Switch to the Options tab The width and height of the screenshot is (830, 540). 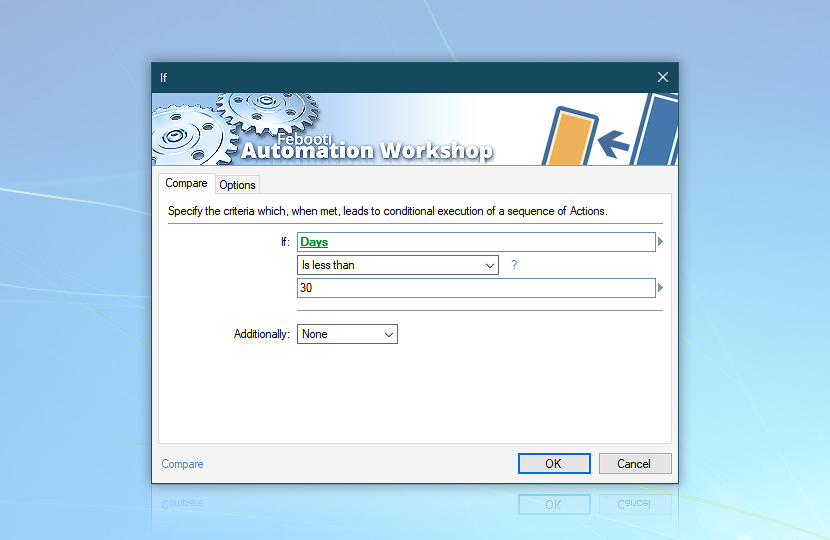point(237,185)
